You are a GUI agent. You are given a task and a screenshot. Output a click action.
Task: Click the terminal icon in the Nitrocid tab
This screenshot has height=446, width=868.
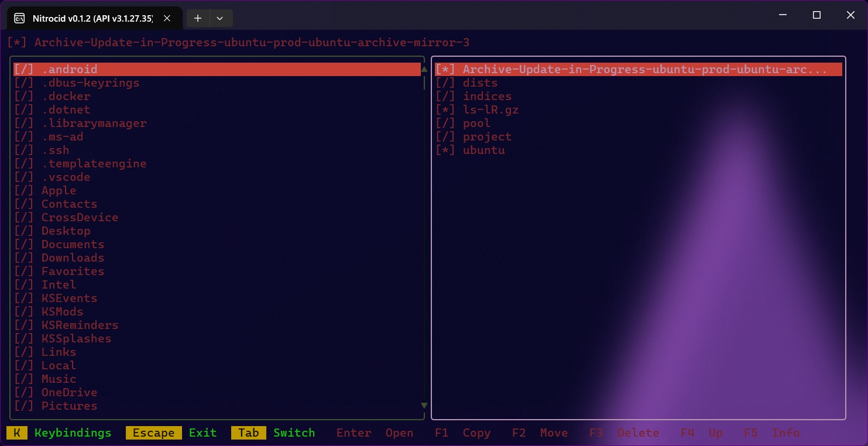pyautogui.click(x=19, y=18)
